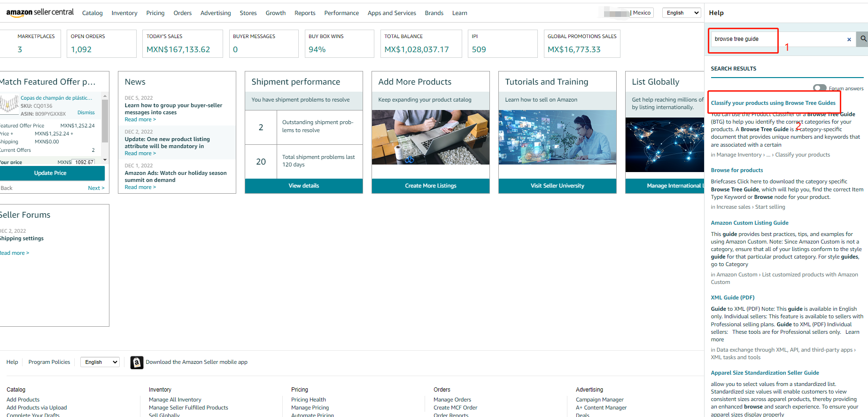Click the Add More Products image thumbnail
The width and height of the screenshot is (868, 417).
(431, 137)
